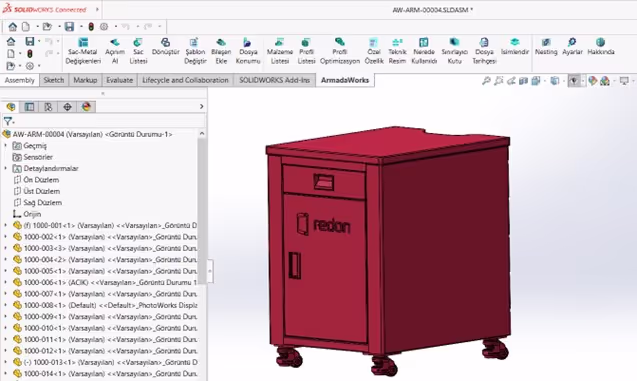Select the ArmadaWorks tab
This screenshot has width=637, height=381.
click(345, 80)
